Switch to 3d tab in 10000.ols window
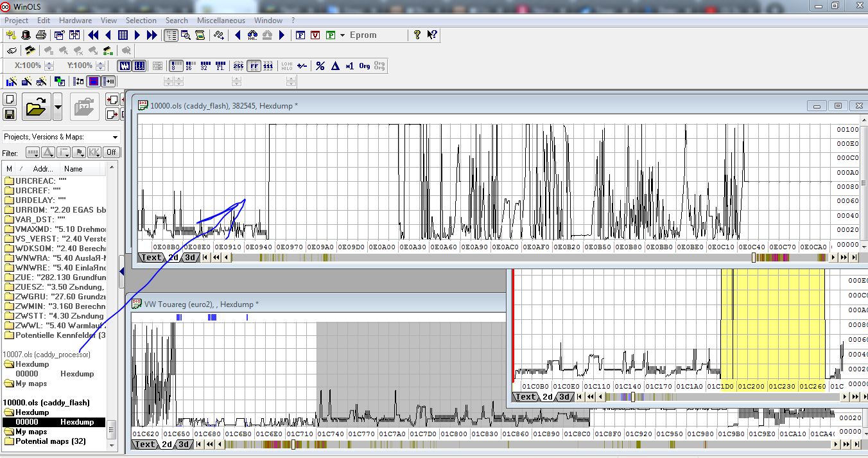This screenshot has height=458, width=868. 190,258
